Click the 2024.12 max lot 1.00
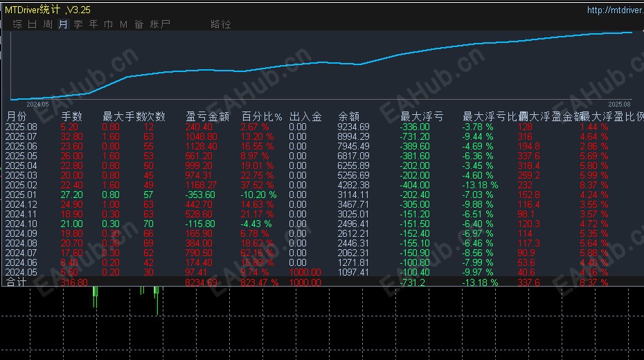The image size is (644, 360). pos(111,205)
